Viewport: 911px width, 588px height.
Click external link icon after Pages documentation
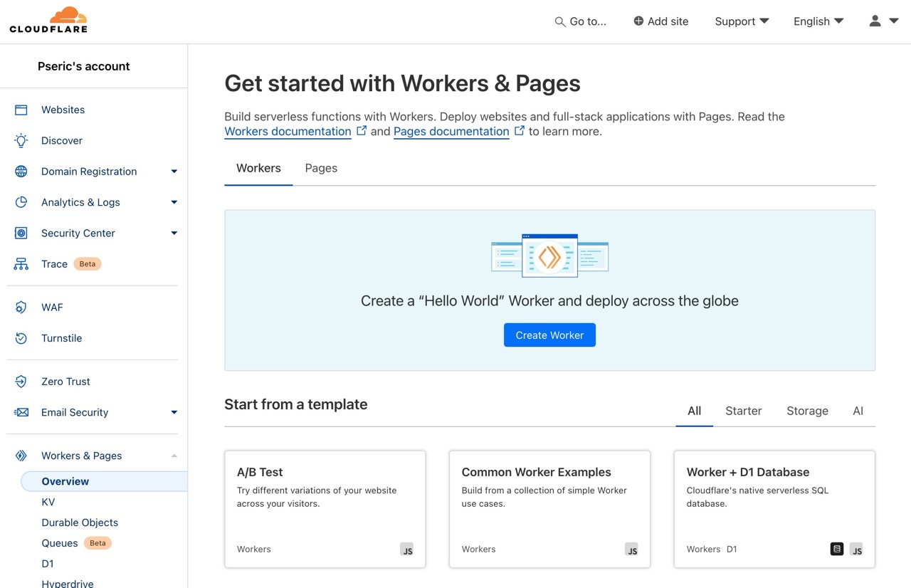pyautogui.click(x=520, y=130)
